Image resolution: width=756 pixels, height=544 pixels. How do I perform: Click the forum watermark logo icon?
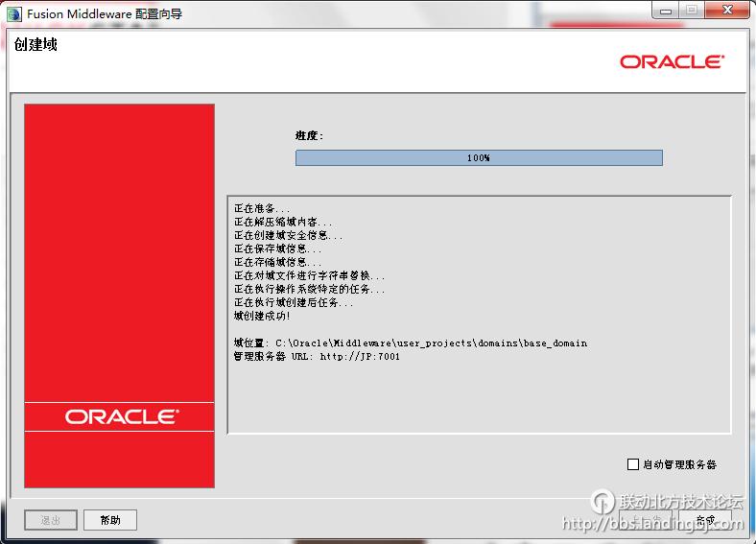coord(602,501)
